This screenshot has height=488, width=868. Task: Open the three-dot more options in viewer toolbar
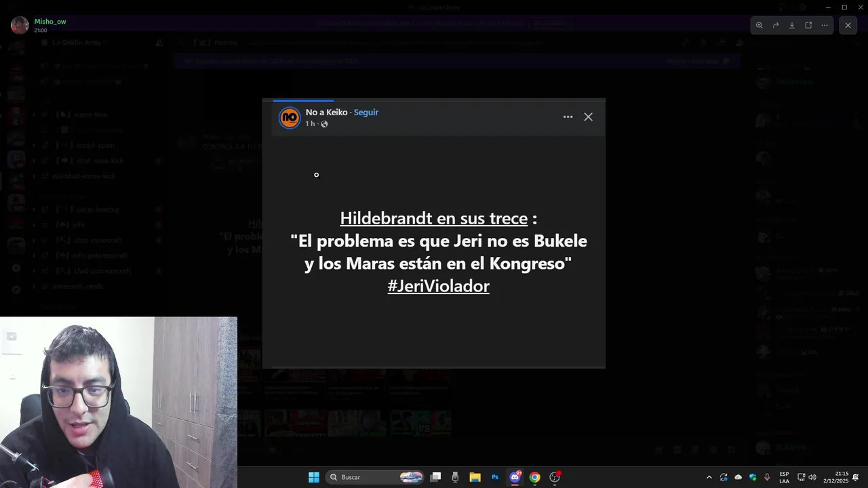tap(825, 25)
